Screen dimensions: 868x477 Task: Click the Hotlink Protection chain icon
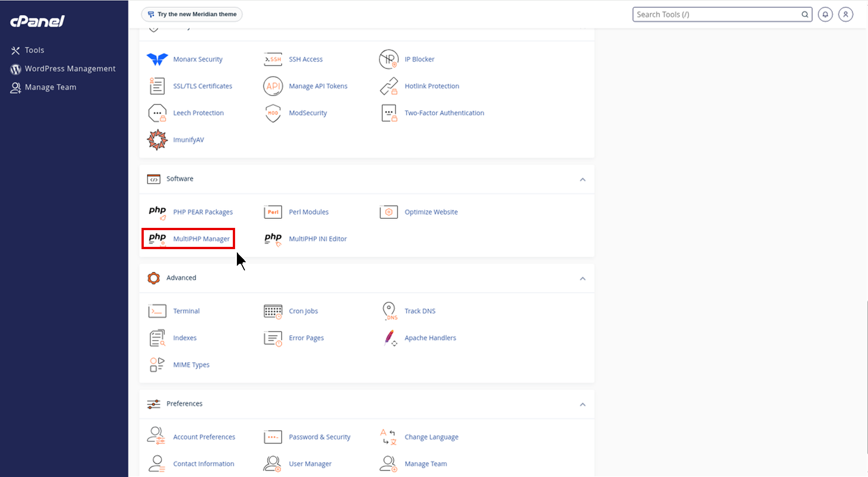(x=389, y=86)
